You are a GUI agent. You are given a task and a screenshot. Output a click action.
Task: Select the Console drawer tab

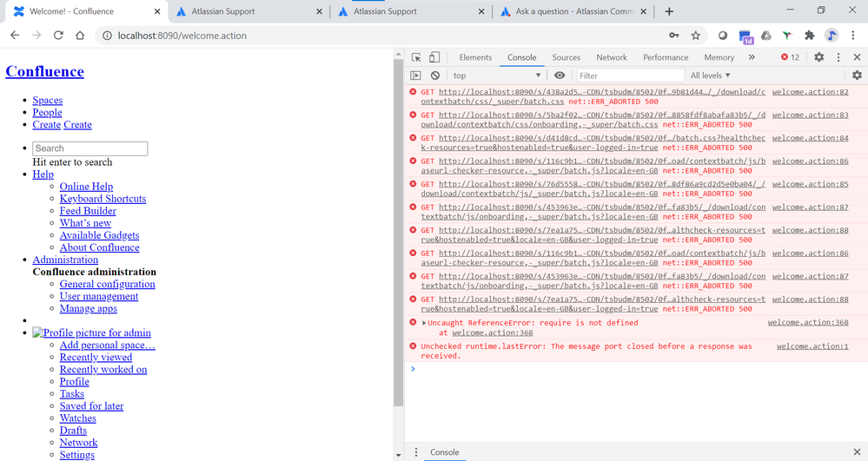click(x=445, y=452)
